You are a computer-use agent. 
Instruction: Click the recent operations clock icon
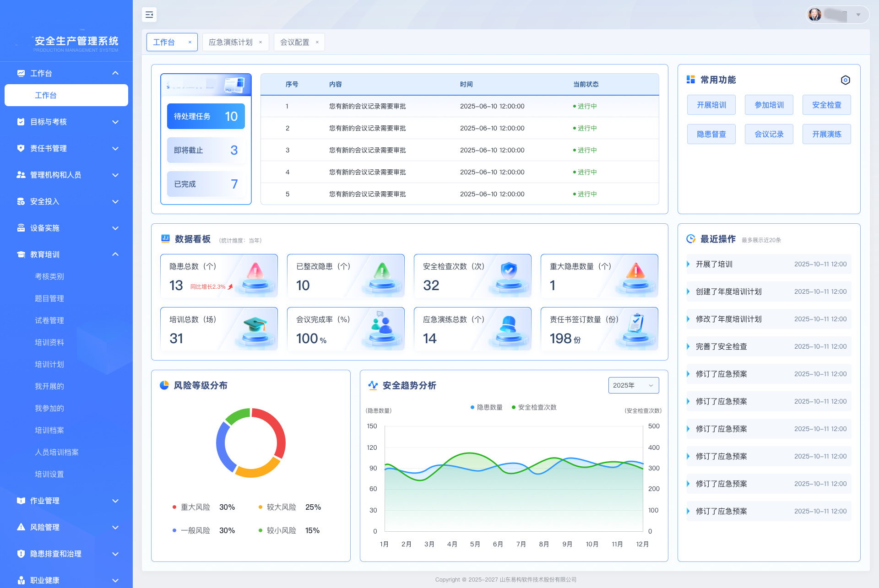point(691,239)
